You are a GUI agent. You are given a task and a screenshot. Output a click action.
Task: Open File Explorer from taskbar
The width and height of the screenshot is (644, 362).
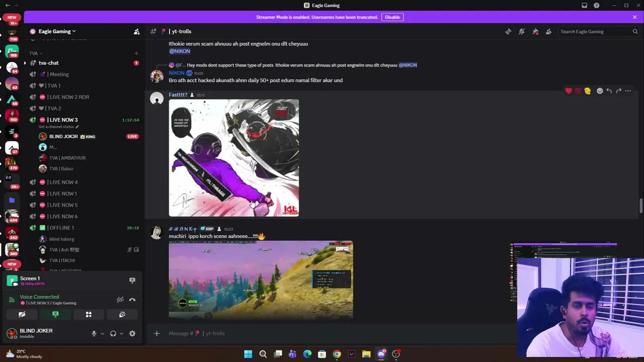pos(366,354)
